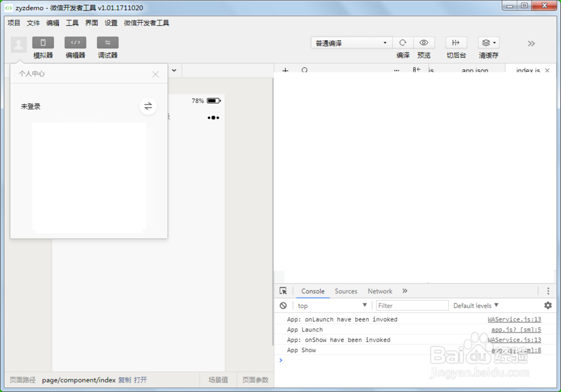The image size is (561, 392).
Task: Open the WAService.js:13 source link
Action: coord(514,319)
